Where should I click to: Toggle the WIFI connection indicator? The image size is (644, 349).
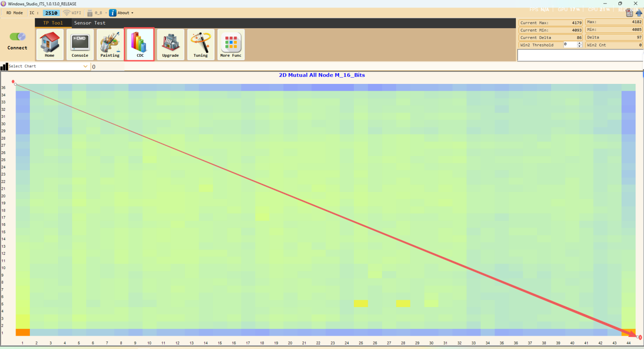coord(72,13)
